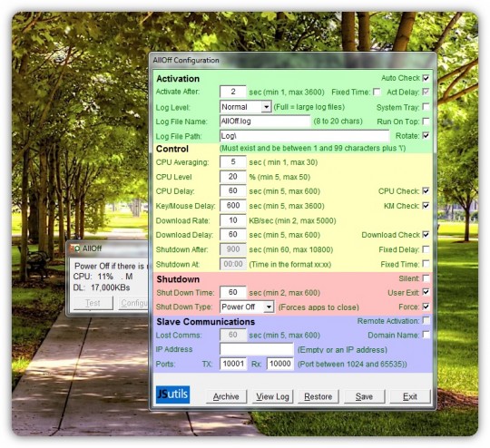Uncheck the KM Check checkbox
Screen dimensions: 490x448
point(426,206)
